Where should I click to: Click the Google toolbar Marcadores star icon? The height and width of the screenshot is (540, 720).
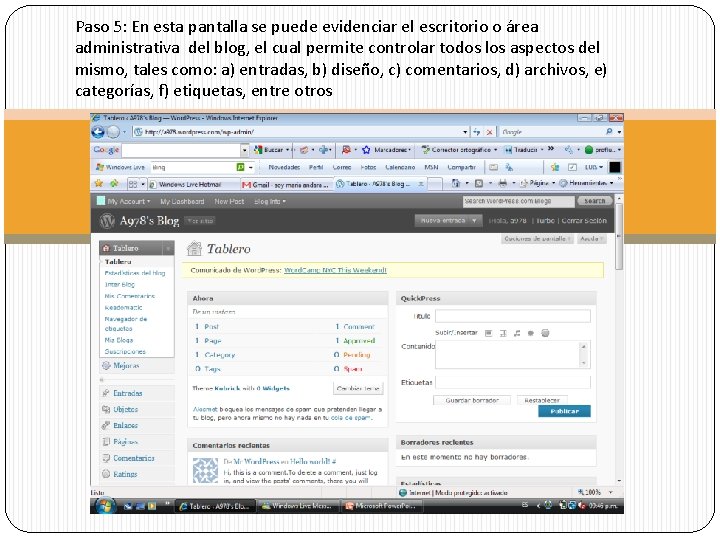click(x=366, y=150)
